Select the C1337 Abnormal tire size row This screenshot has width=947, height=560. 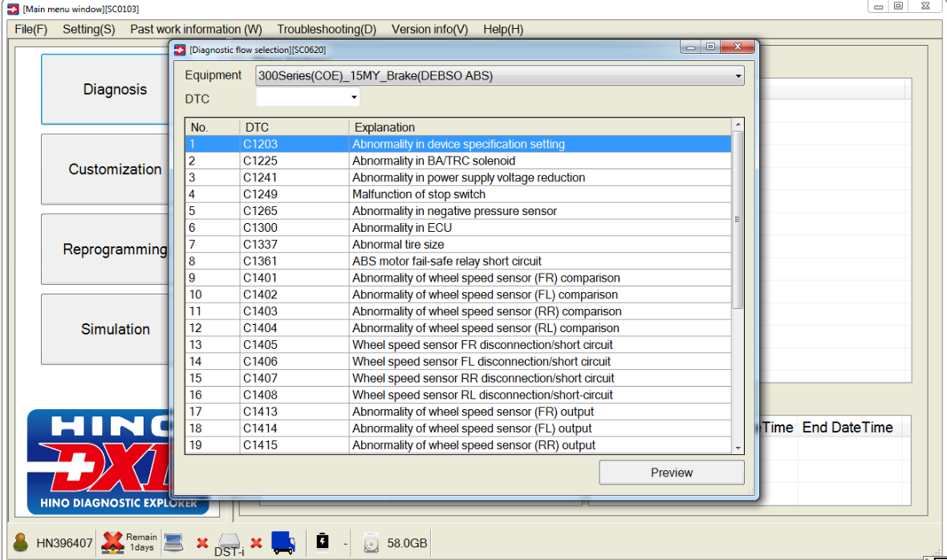click(x=457, y=245)
